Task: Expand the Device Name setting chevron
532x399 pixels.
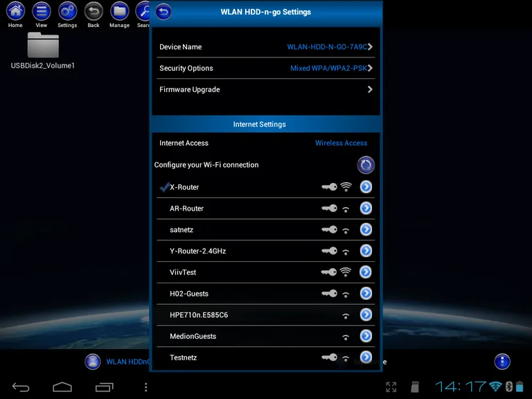Action: (370, 47)
